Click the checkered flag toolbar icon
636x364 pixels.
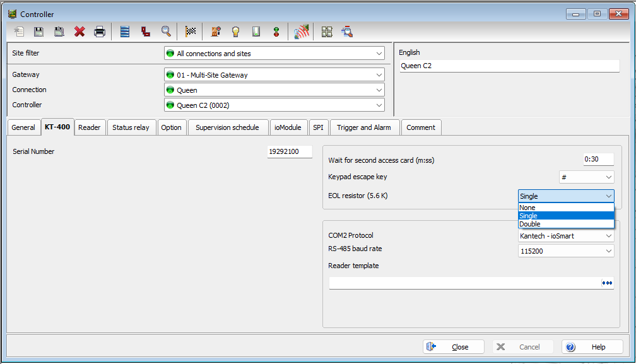[x=191, y=32]
